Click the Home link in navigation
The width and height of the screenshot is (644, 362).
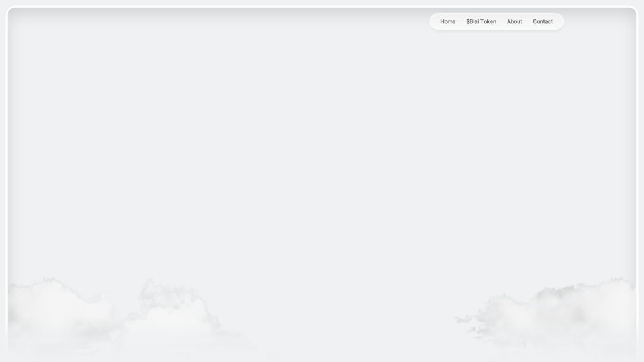(x=448, y=21)
